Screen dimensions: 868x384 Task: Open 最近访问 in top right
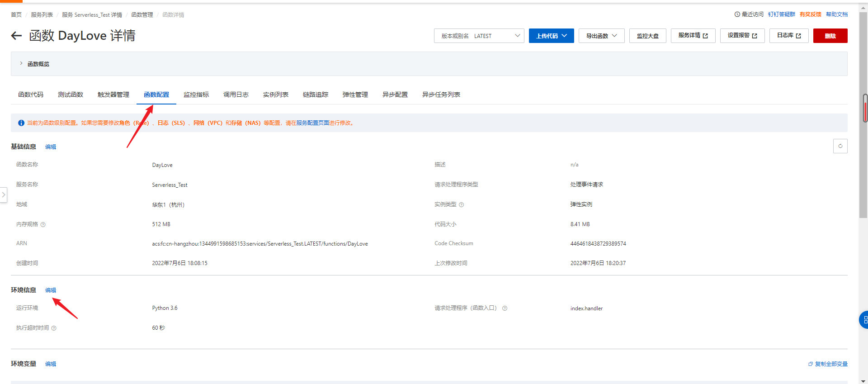[749, 14]
